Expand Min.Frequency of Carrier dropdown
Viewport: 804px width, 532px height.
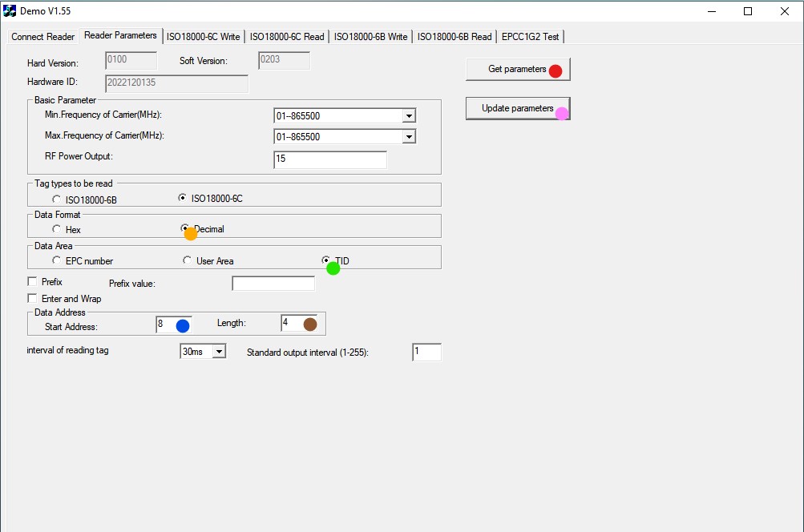coord(409,116)
